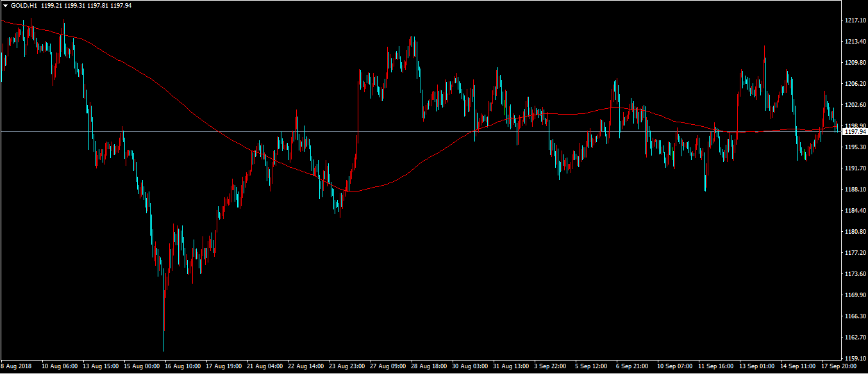Click the 1206.20 price axis label

tap(855, 84)
